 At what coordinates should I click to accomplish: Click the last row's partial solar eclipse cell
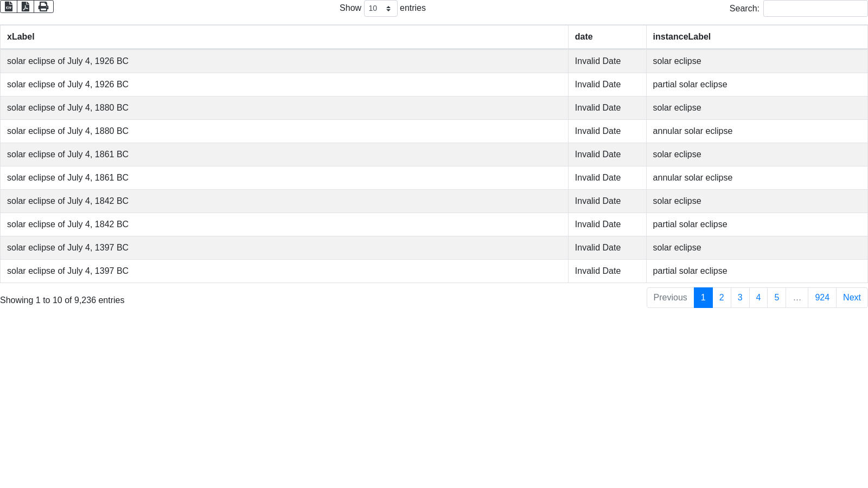(690, 271)
